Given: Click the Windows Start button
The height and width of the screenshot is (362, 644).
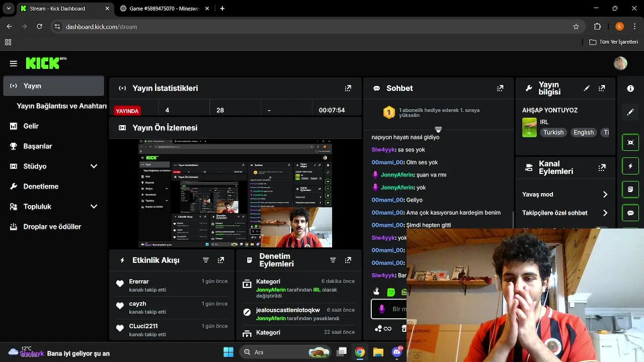Looking at the screenshot, I should (x=228, y=352).
